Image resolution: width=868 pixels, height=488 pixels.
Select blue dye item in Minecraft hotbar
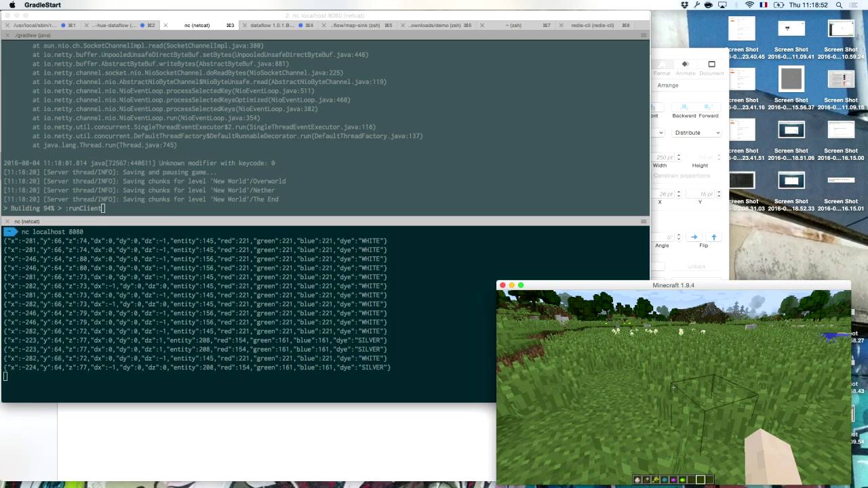(665, 480)
